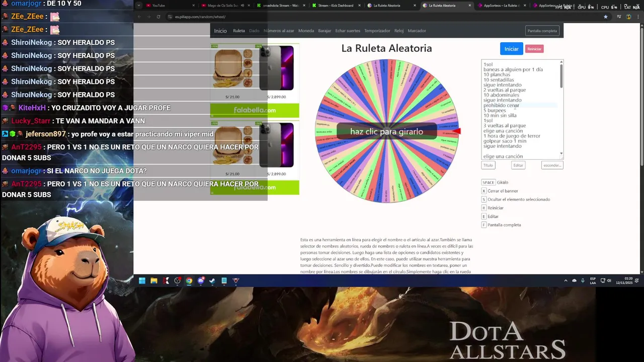Image resolution: width=644 pixels, height=362 pixels.
Task: Click the ESP LAA language indicator
Action: [x=593, y=281]
